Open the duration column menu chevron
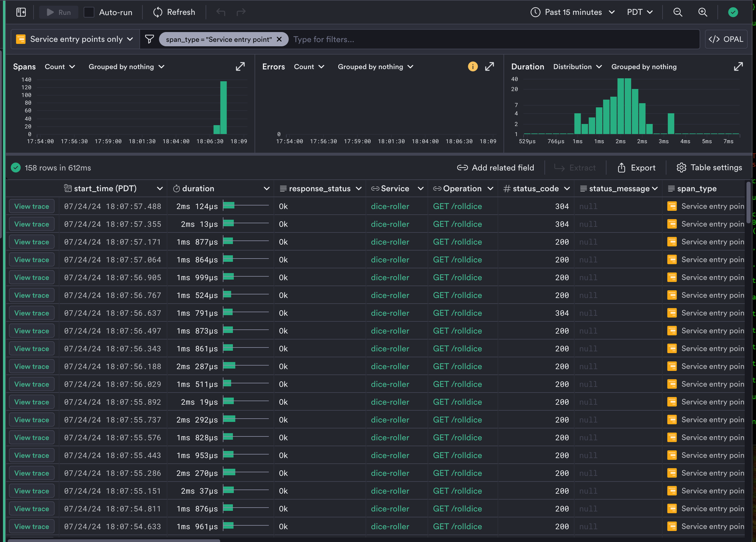Image resolution: width=756 pixels, height=542 pixels. [x=266, y=188]
